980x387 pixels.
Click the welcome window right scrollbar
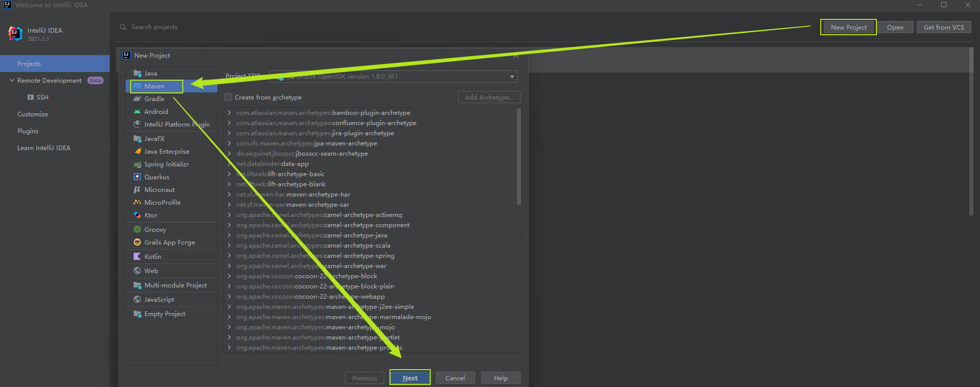coord(971,131)
